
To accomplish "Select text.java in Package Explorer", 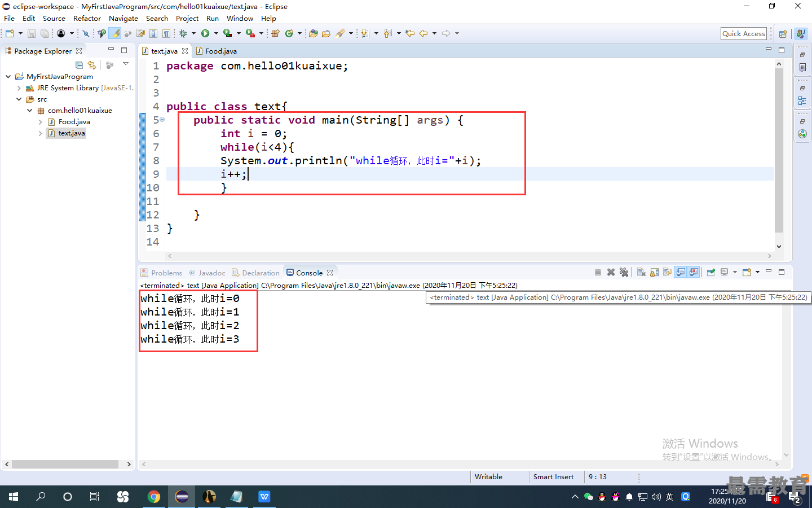I will (x=72, y=133).
